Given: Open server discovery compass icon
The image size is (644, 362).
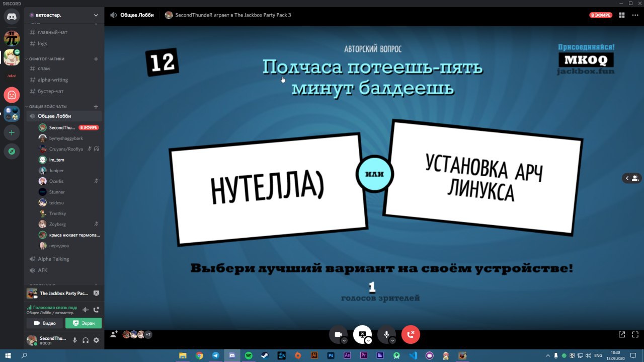Looking at the screenshot, I should 12,151.
